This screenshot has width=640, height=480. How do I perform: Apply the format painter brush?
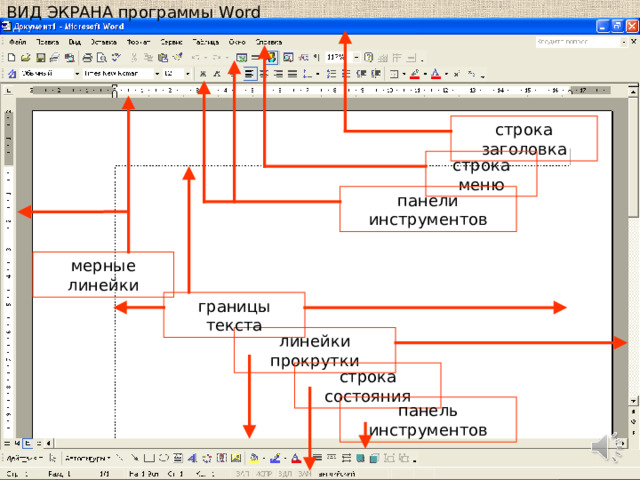point(178,58)
